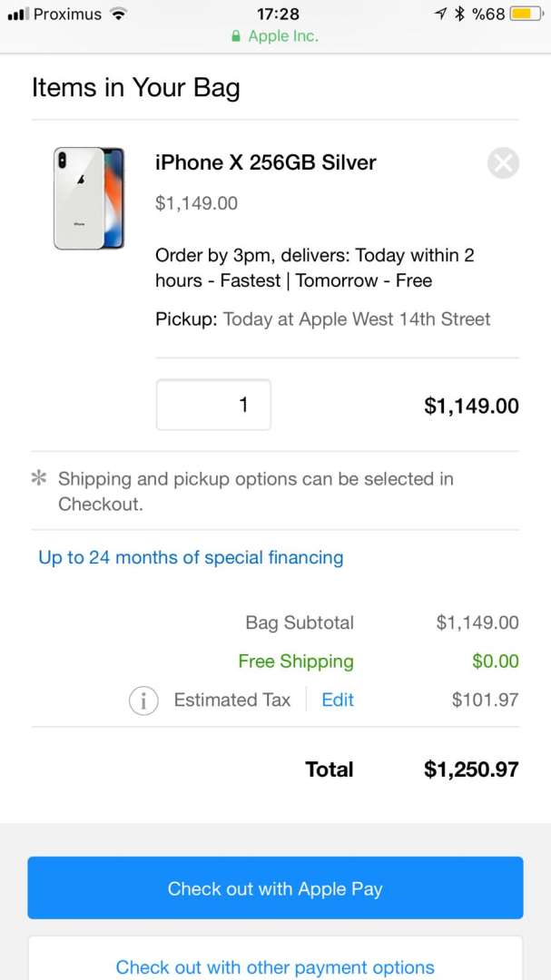551x980 pixels.
Task: Tap the Free Shipping label
Action: [296, 661]
